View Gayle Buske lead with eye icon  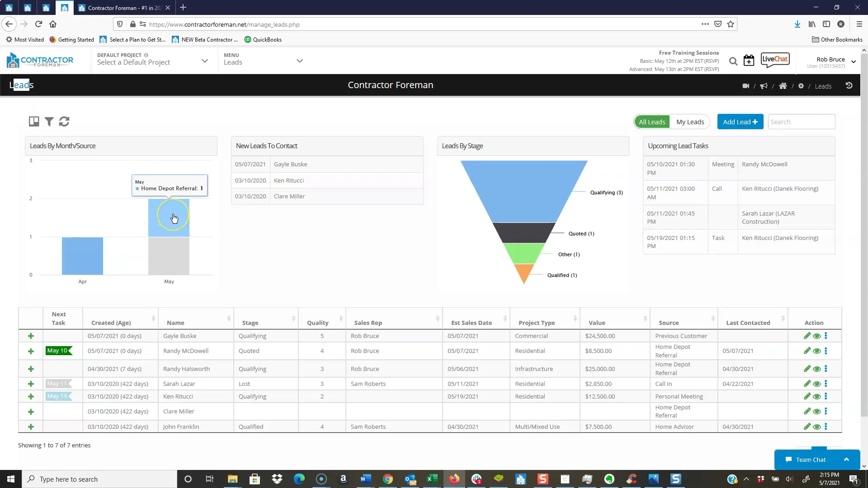816,336
